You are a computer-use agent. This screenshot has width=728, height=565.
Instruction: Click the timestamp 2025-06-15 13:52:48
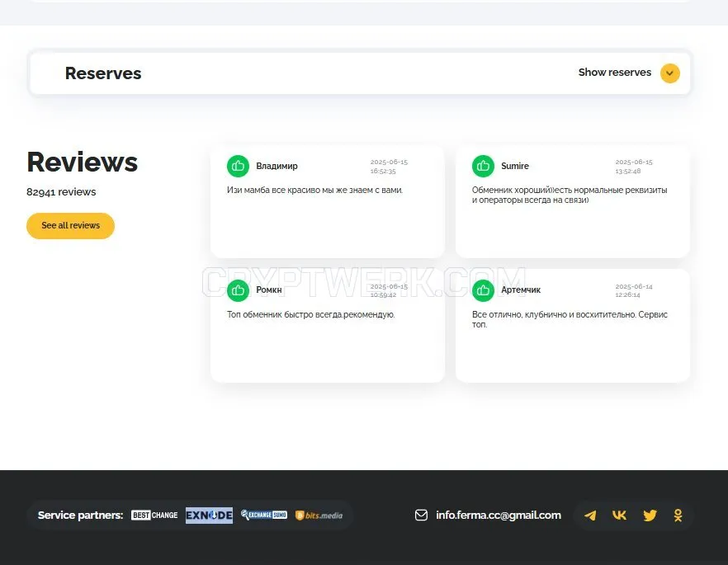pyautogui.click(x=634, y=167)
